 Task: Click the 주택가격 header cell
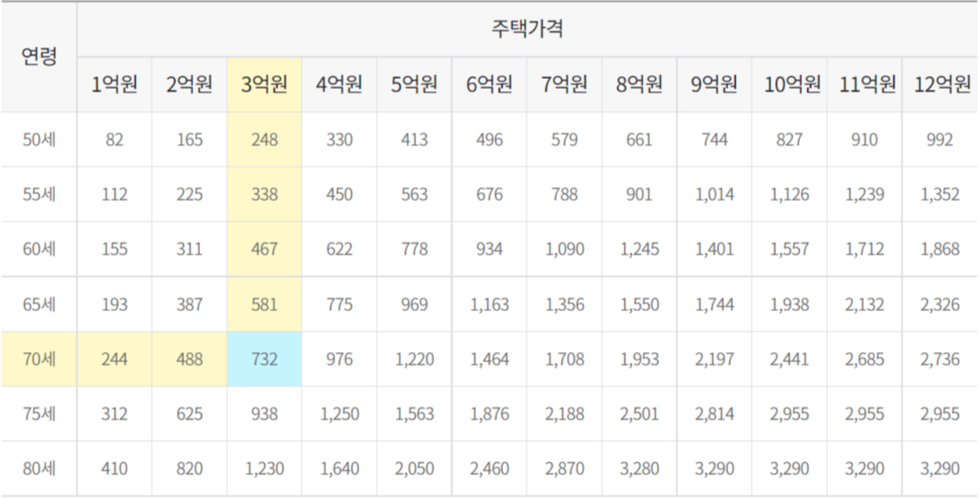click(x=527, y=29)
